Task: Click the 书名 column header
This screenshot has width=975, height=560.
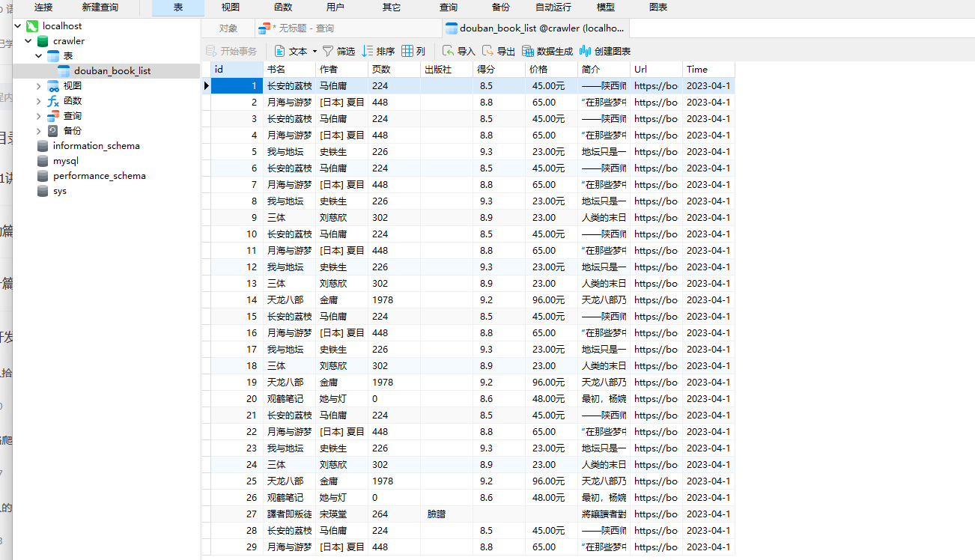Action: point(289,70)
